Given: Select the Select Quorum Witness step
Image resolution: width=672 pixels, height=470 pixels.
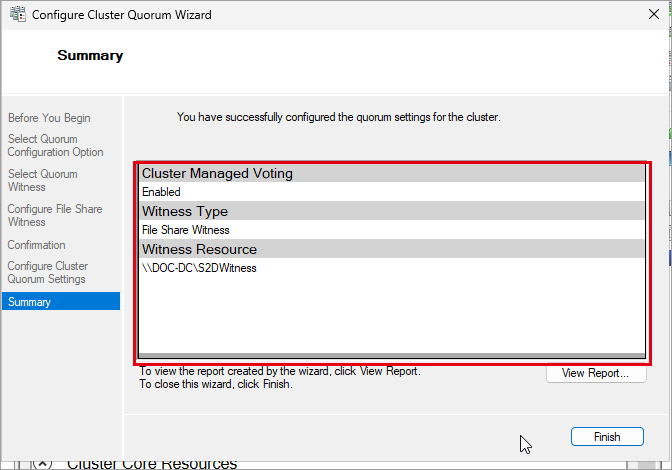Looking at the screenshot, I should pyautogui.click(x=42, y=180).
